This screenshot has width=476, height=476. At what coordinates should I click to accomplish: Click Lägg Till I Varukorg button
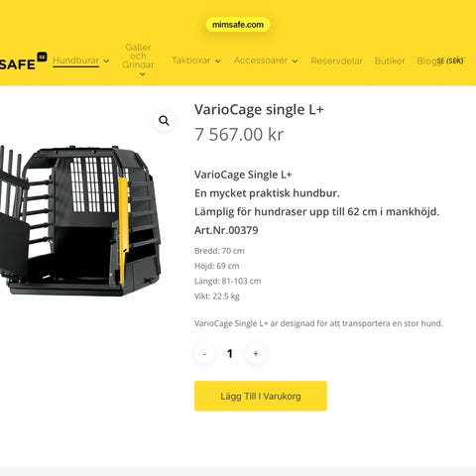point(261,396)
